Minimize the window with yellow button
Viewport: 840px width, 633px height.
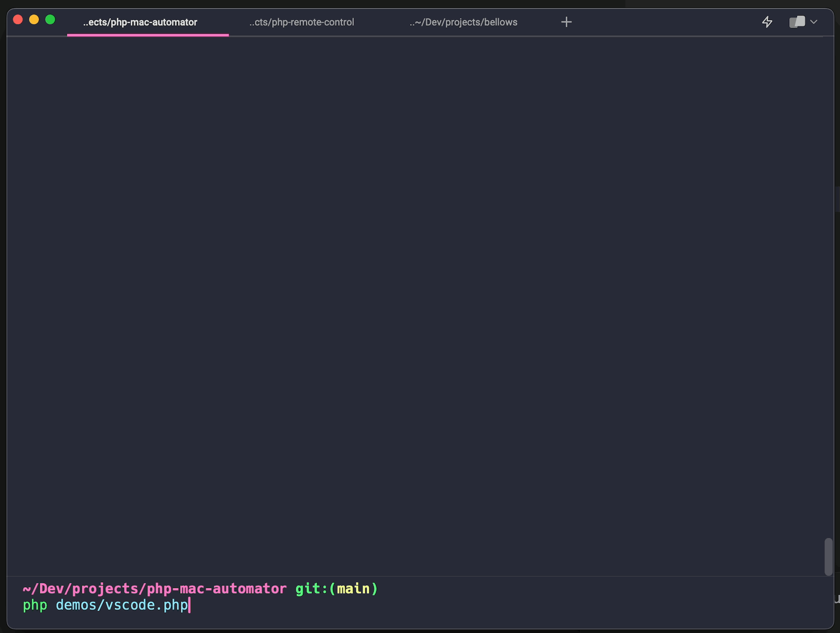pyautogui.click(x=34, y=19)
